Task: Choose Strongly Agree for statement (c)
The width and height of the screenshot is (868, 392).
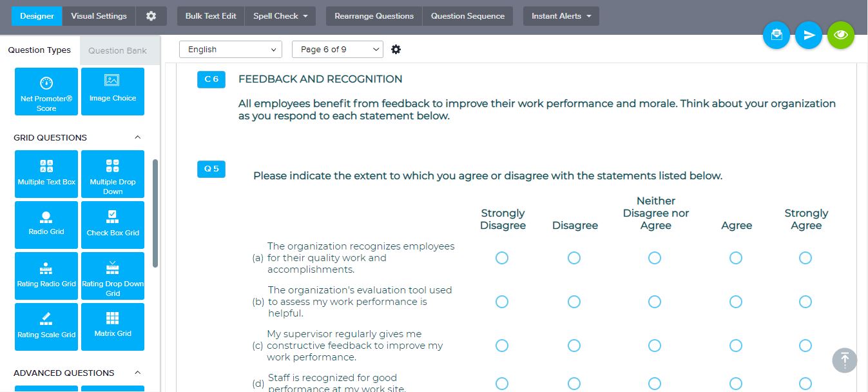Action: 805,346
